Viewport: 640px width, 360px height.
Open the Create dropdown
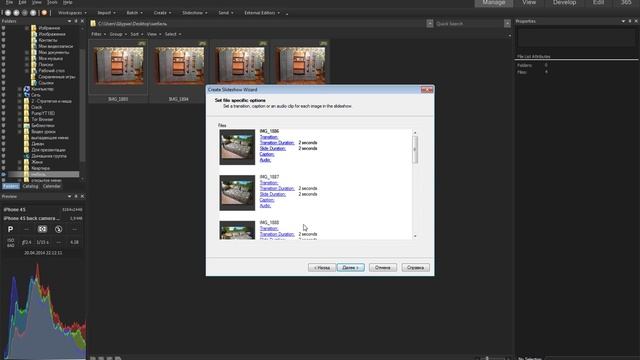pyautogui.click(x=162, y=13)
